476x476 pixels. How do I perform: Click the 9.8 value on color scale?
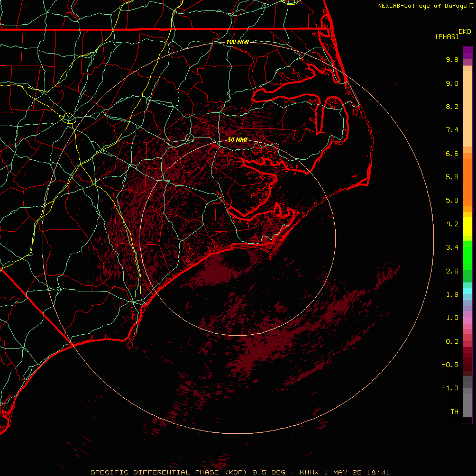pos(452,59)
